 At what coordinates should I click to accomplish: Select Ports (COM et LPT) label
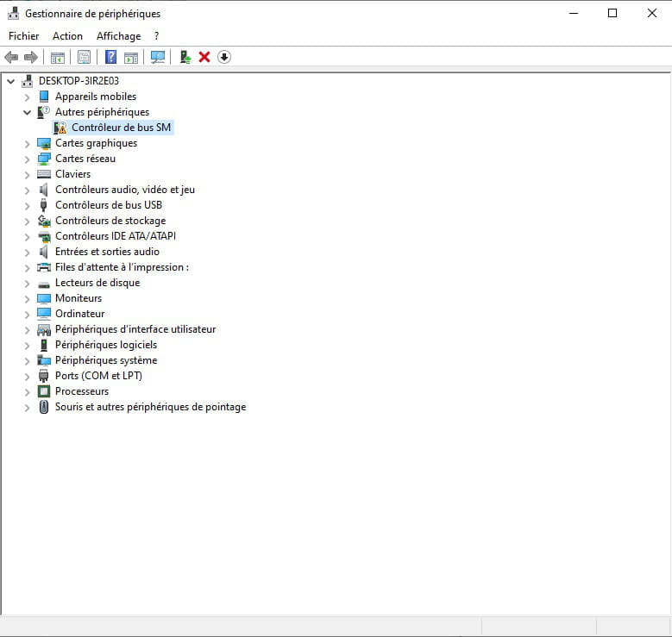[x=98, y=376]
